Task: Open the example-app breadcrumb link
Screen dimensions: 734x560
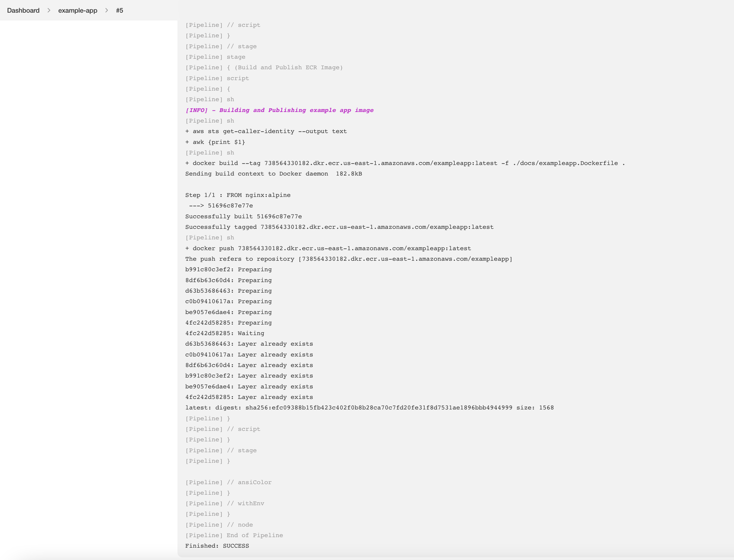Action: pos(78,10)
